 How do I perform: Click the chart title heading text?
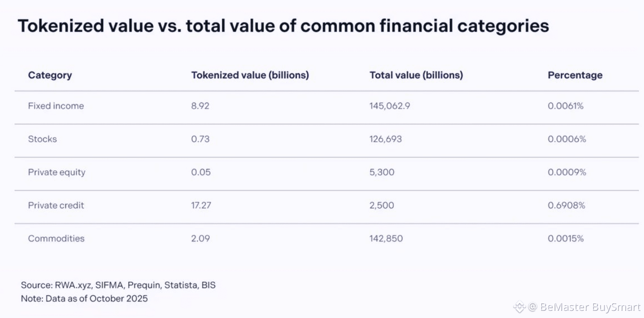tap(283, 26)
